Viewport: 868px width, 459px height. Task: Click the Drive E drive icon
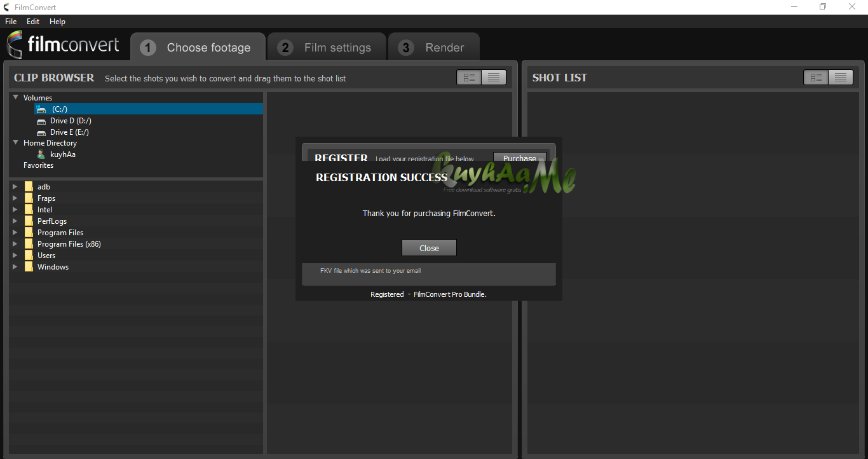pyautogui.click(x=41, y=132)
